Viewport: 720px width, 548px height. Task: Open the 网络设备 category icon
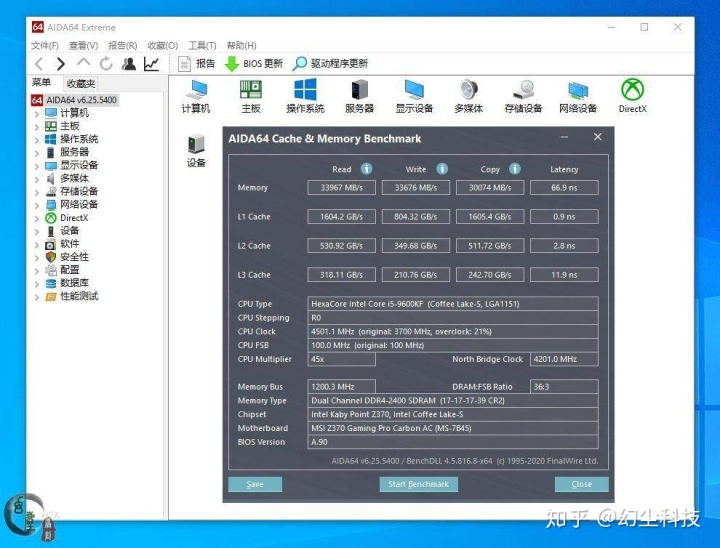(x=578, y=96)
